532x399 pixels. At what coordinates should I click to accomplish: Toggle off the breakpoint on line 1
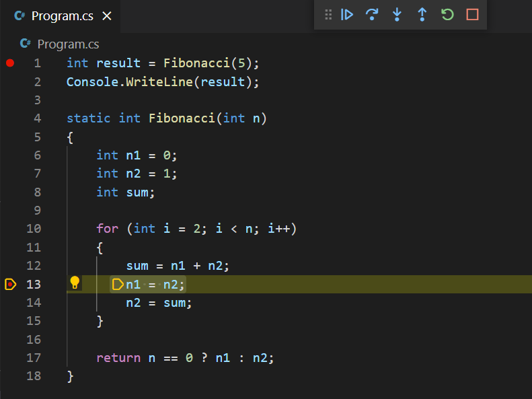tap(10, 63)
